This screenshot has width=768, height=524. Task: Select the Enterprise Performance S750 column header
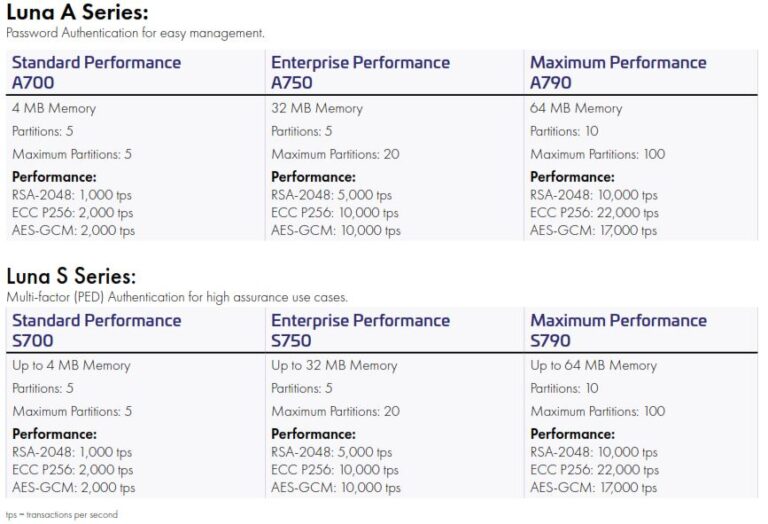(360, 330)
